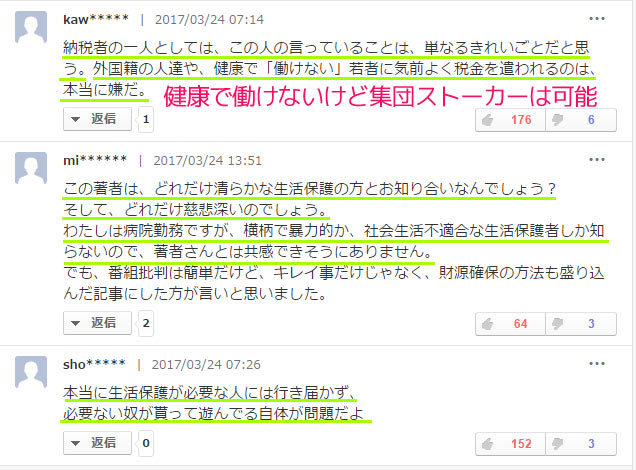The width and height of the screenshot is (636, 470).
Task: Dislike the mi****** comment with thumbs-down
Action: click(558, 324)
